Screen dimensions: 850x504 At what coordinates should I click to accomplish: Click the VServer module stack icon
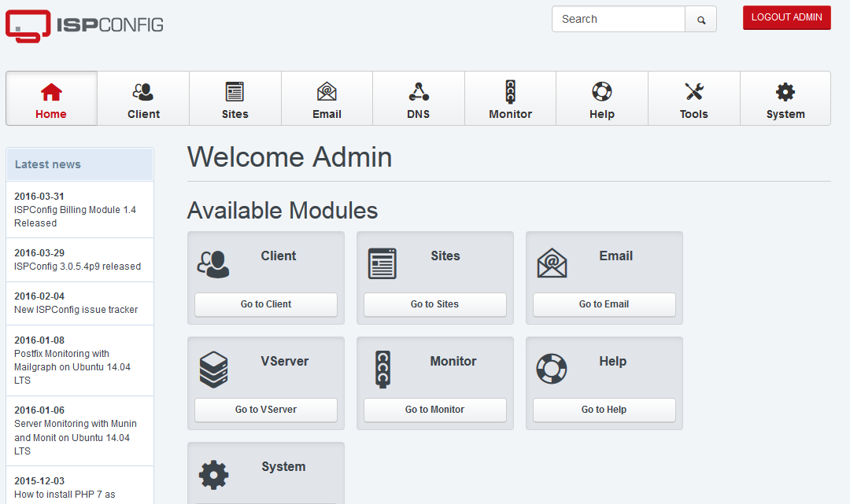coord(213,370)
